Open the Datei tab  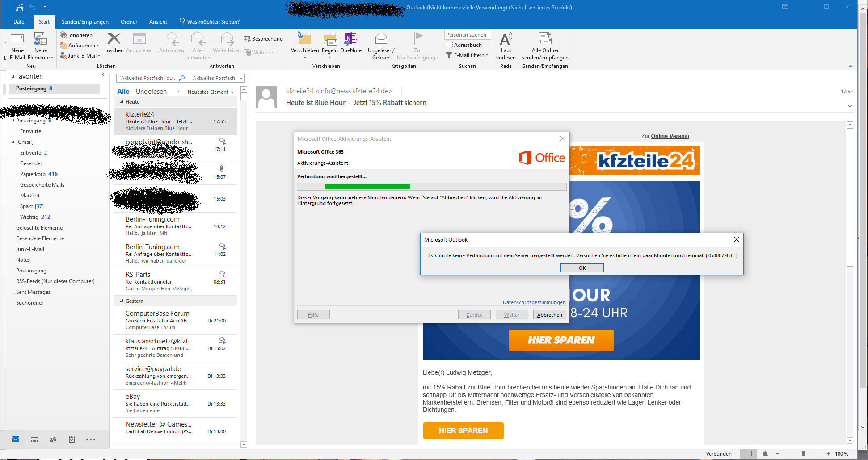(x=20, y=21)
